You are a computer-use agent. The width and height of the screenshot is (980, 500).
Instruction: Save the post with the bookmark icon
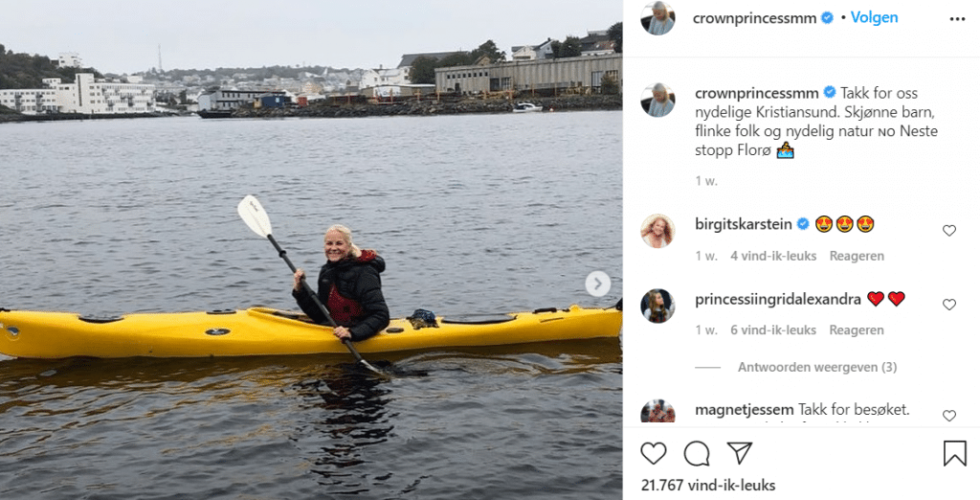pos(954,453)
